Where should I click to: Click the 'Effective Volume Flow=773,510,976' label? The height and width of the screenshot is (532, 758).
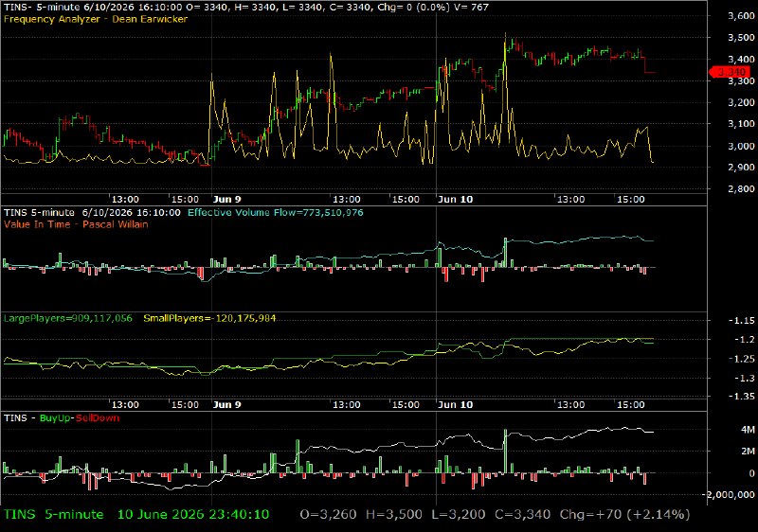pyautogui.click(x=275, y=212)
